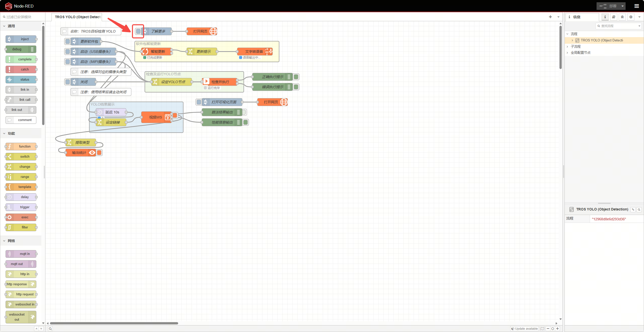Screen dimensions: 644x332
Task: Open the debug messages sidebar tab
Action: pos(622,17)
